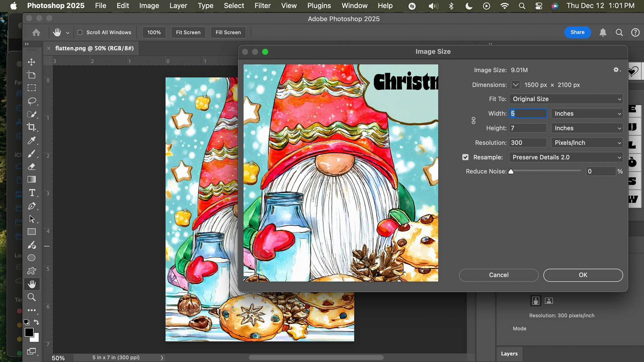The width and height of the screenshot is (644, 362).
Task: Select the Ellipse tool
Action: [32, 258]
